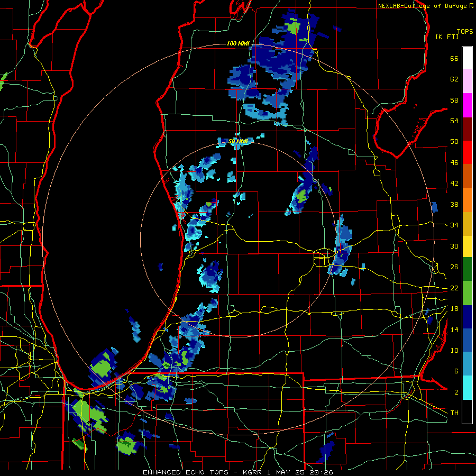
Task: Click the 34 value in the legend
Action: (454, 225)
